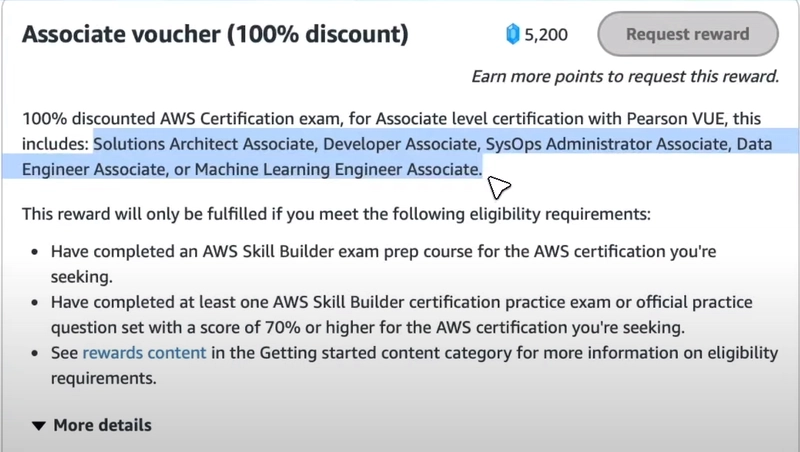Click the More details disclosure triangle
Viewport: 800px width, 452px height.
pyautogui.click(x=39, y=426)
